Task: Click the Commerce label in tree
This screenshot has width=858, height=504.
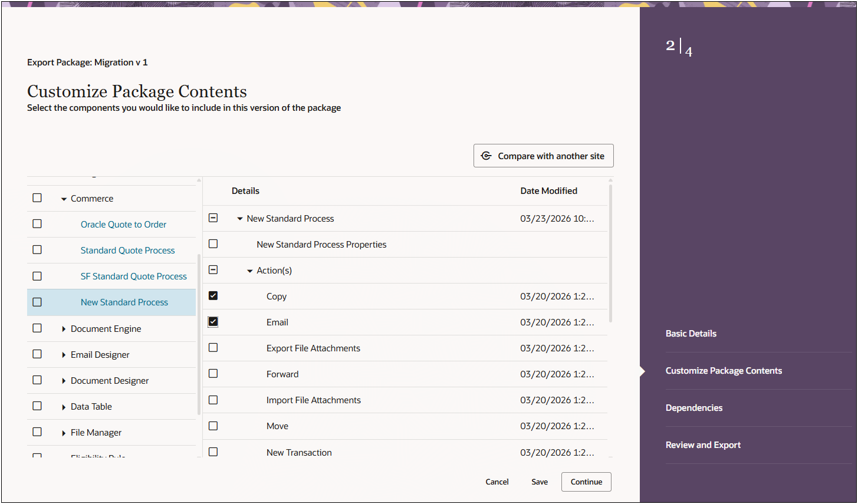Action: (x=92, y=198)
